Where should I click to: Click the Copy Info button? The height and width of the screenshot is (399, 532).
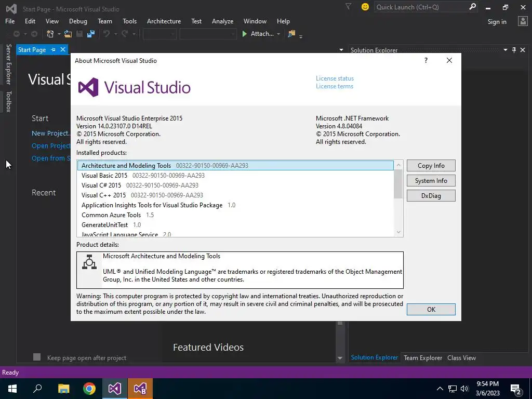point(431,166)
